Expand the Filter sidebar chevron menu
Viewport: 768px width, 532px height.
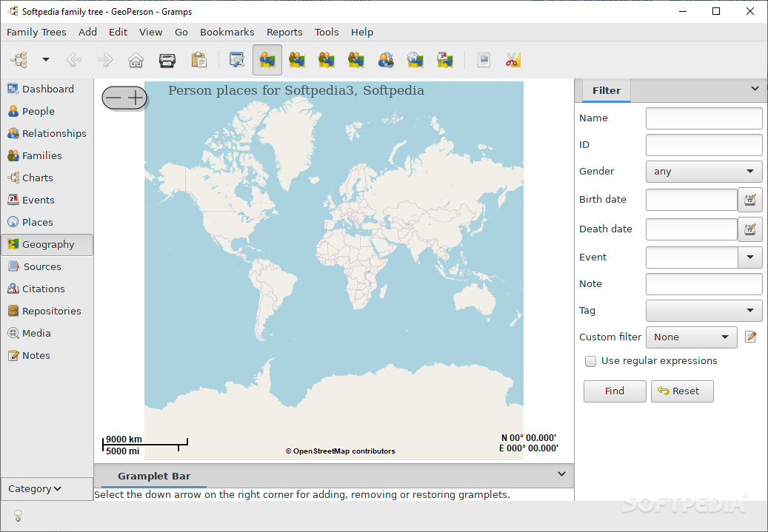point(755,89)
